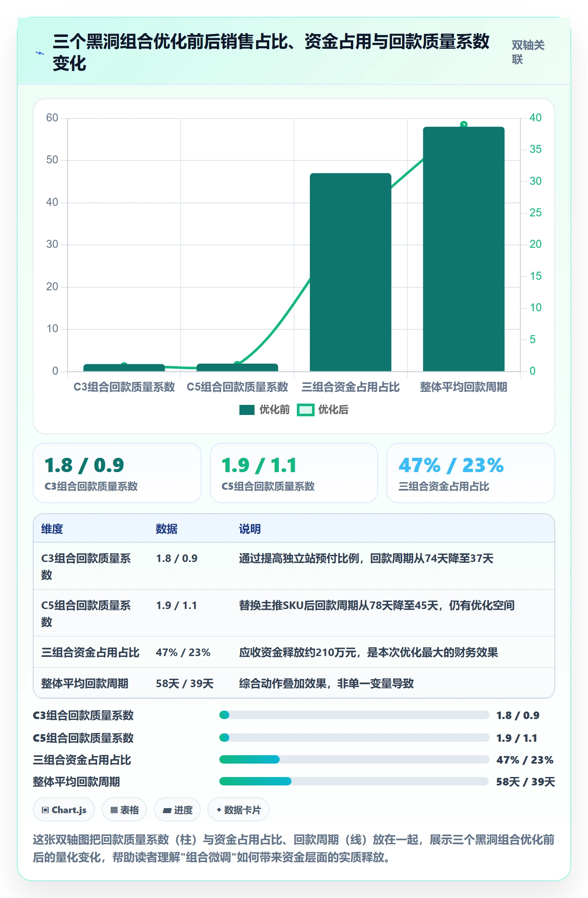
Task: Click the C3组合回款质量系数 x-axis label
Action: [x=124, y=387]
